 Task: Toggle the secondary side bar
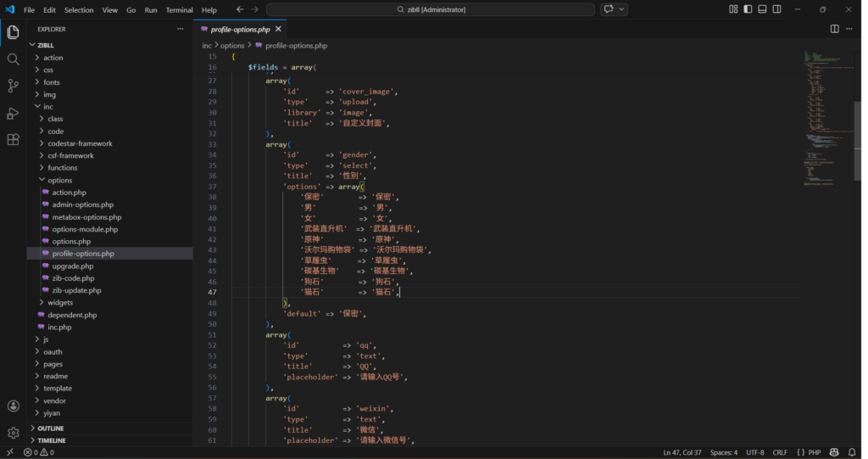pos(777,9)
